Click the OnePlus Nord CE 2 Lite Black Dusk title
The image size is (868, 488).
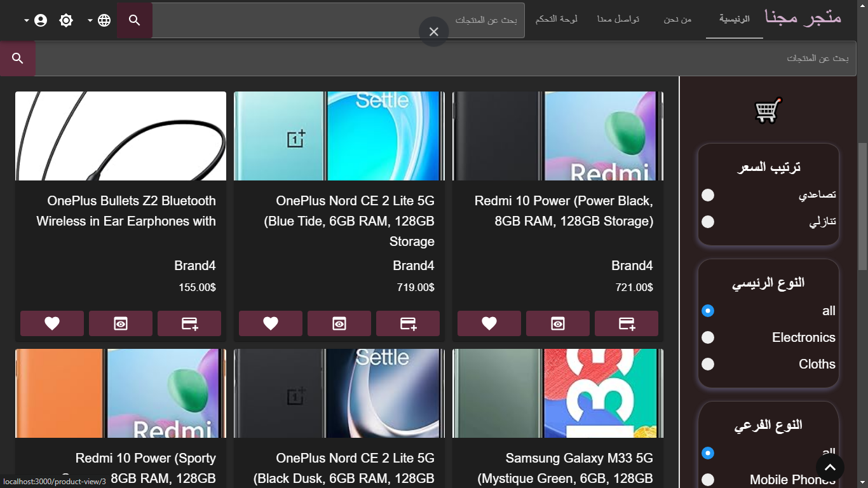[344, 468]
